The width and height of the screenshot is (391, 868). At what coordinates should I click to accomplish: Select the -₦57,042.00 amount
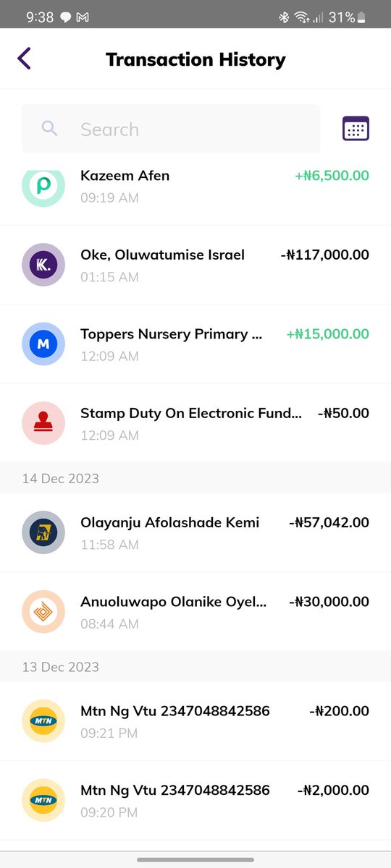pos(329,522)
